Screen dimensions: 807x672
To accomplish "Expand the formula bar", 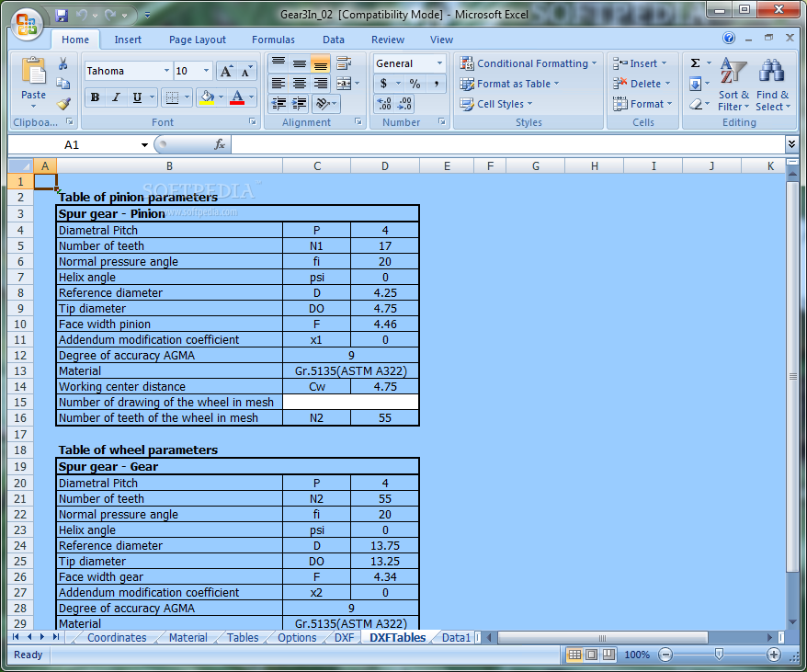I will click(x=791, y=144).
